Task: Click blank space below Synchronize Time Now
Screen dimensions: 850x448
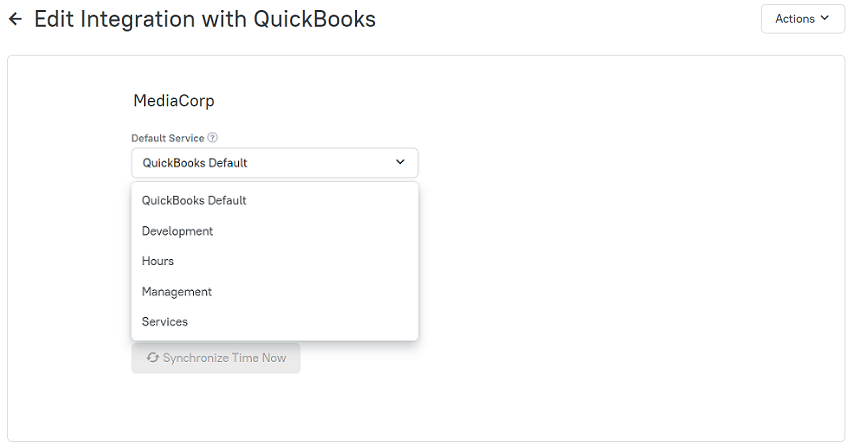Action: tap(216, 407)
